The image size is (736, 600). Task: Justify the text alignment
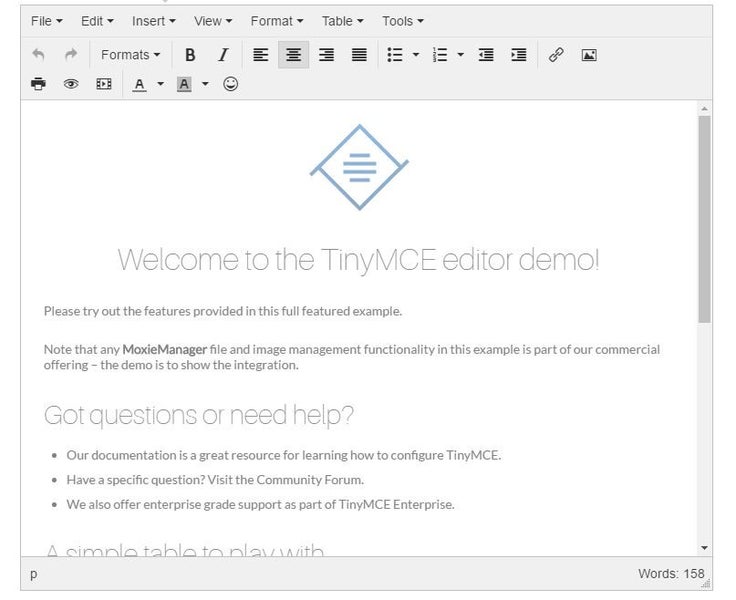pyautogui.click(x=360, y=55)
